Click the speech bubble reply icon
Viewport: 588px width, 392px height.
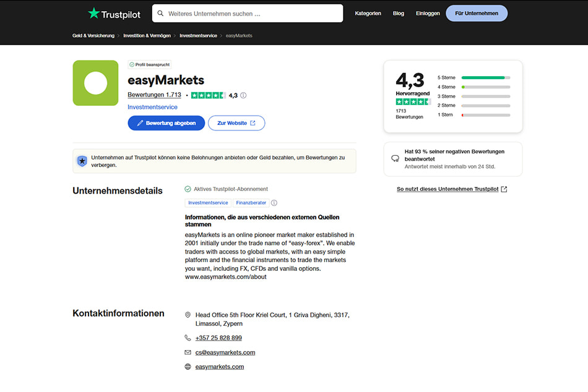click(396, 158)
